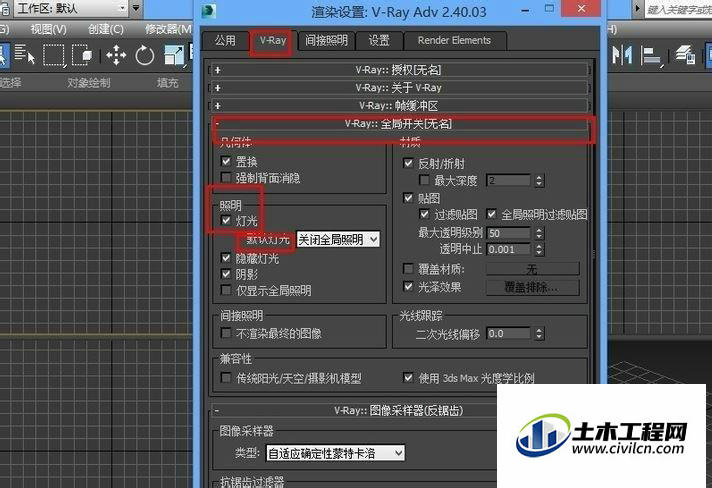
Task: Open 修改器 menu
Action: point(168,30)
